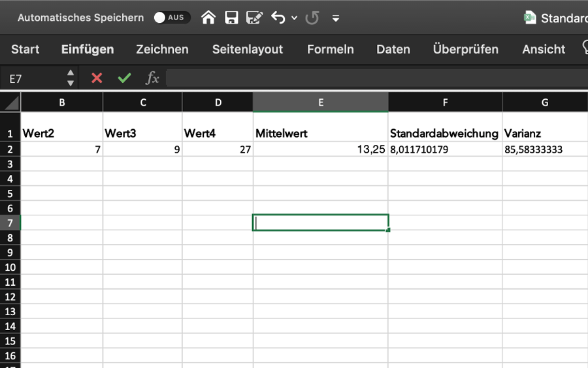Expand the Name Box stepper arrows
Image resolution: width=588 pixels, height=368 pixels.
point(71,78)
